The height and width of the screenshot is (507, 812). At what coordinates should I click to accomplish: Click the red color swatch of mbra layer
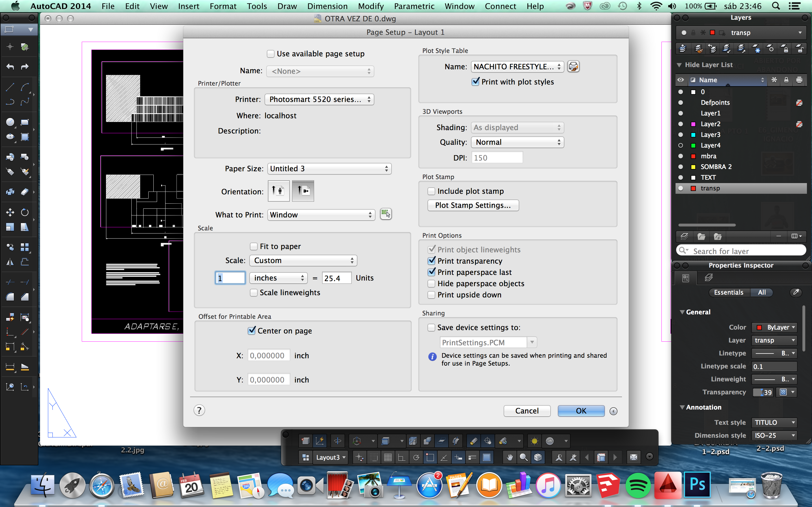(x=693, y=156)
